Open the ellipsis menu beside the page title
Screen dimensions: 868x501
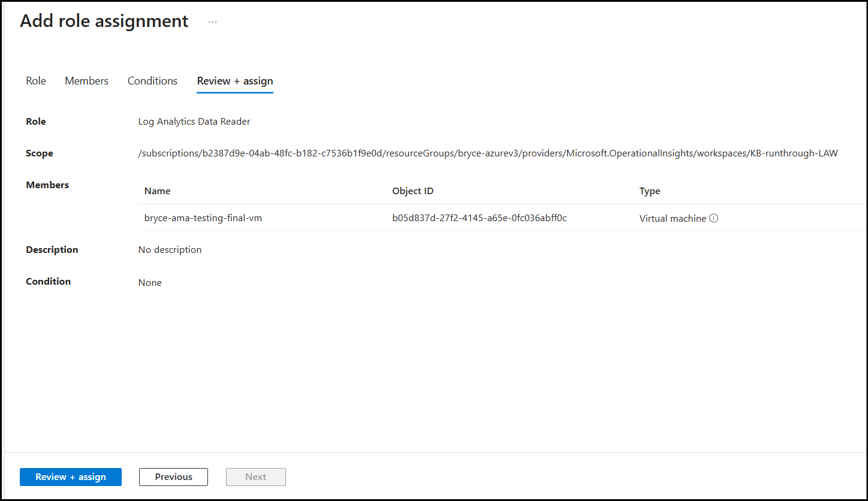212,22
